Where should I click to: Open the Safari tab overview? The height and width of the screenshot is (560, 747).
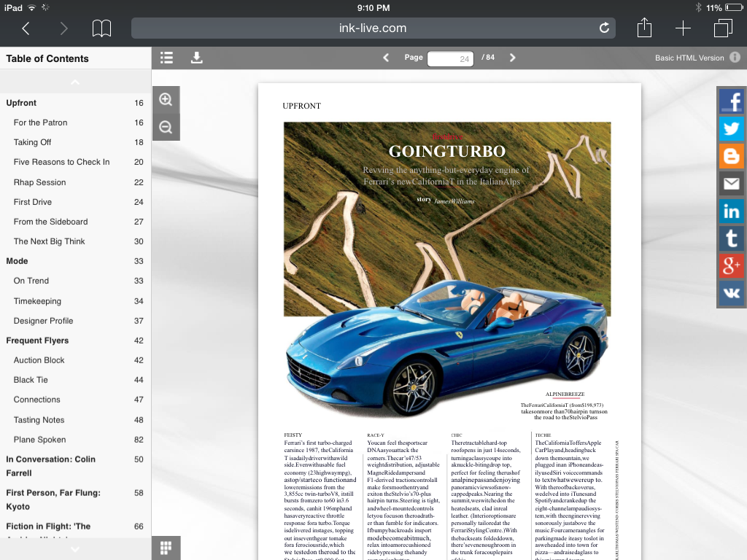[722, 28]
